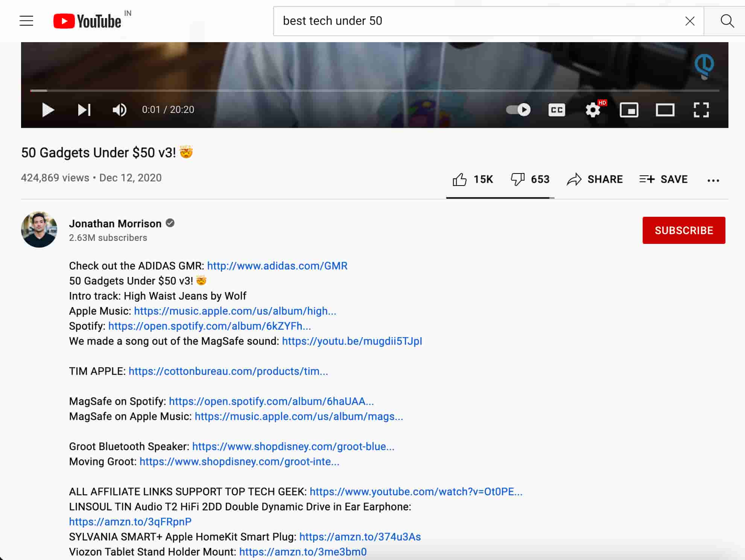Screen dimensions: 745x560
Task: Click the verified badge next to channel name
Action: pyautogui.click(x=170, y=223)
